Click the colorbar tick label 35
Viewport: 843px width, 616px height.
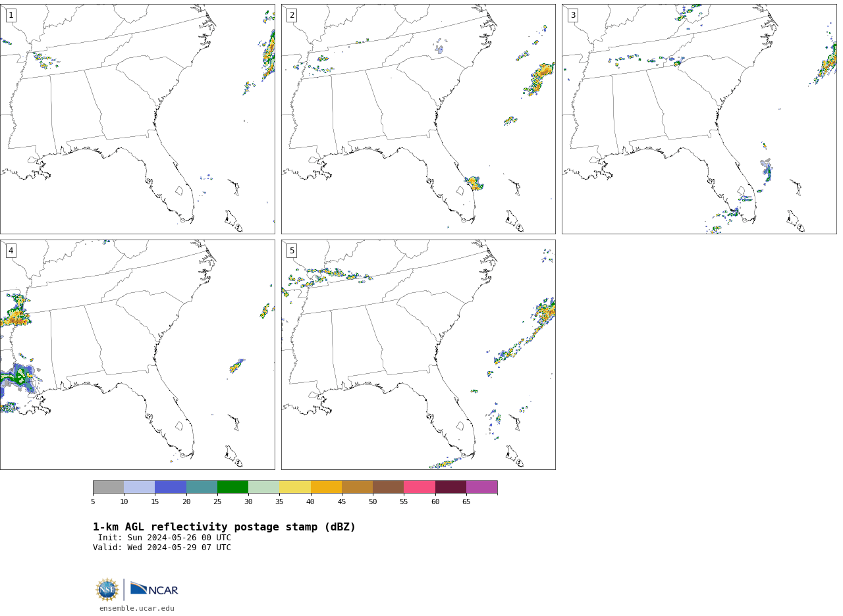[x=279, y=502]
